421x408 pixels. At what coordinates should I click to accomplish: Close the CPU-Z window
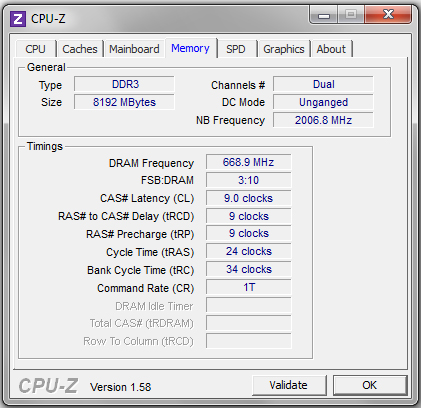(x=388, y=15)
